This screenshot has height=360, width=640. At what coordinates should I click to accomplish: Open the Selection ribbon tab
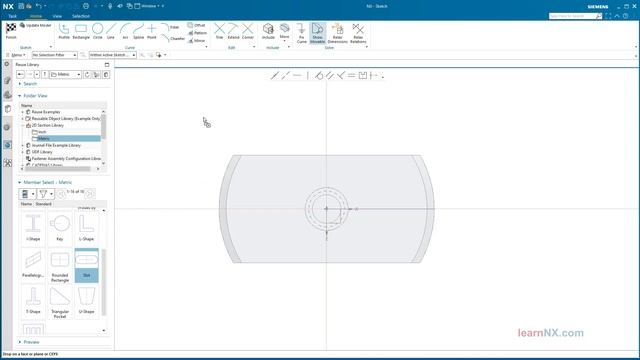click(81, 16)
